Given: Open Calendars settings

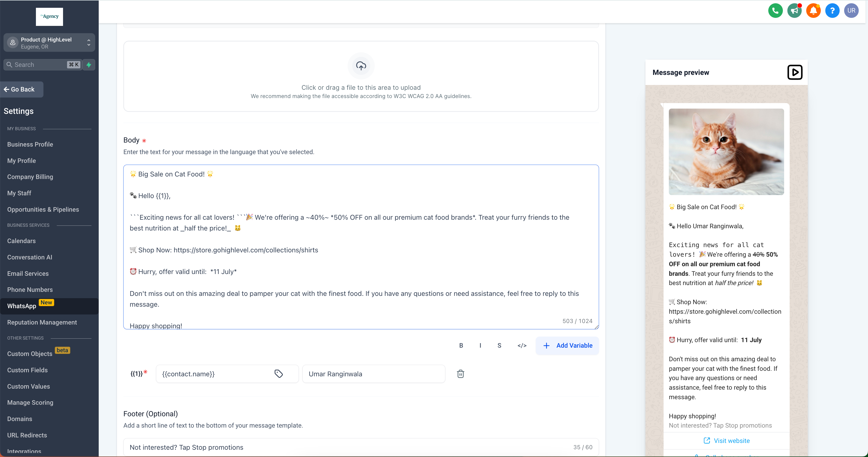Looking at the screenshot, I should coord(21,241).
